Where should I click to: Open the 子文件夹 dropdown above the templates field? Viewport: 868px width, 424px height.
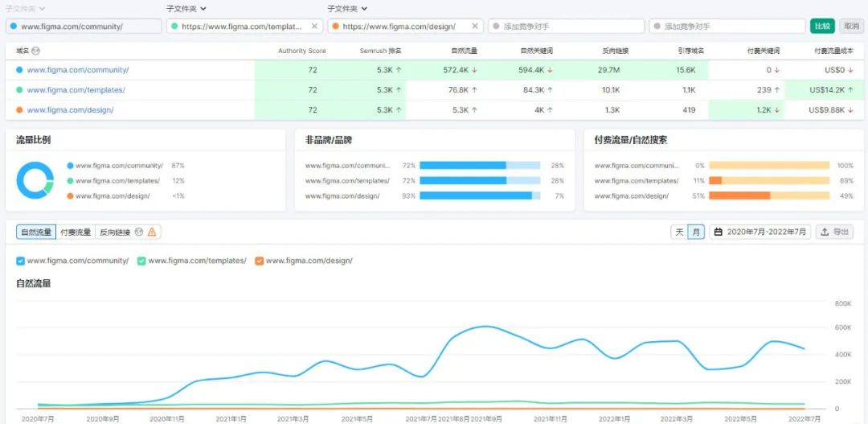coord(186,9)
